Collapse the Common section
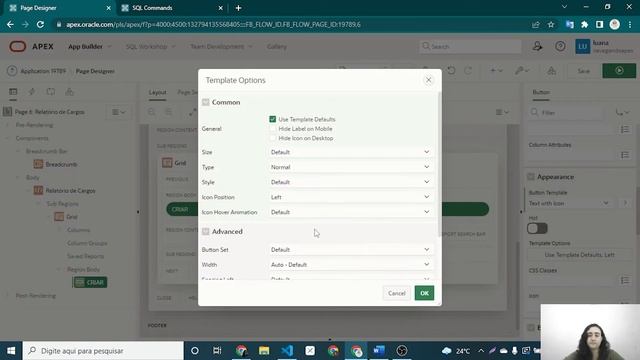This screenshot has height=360, width=640. pyautogui.click(x=206, y=102)
